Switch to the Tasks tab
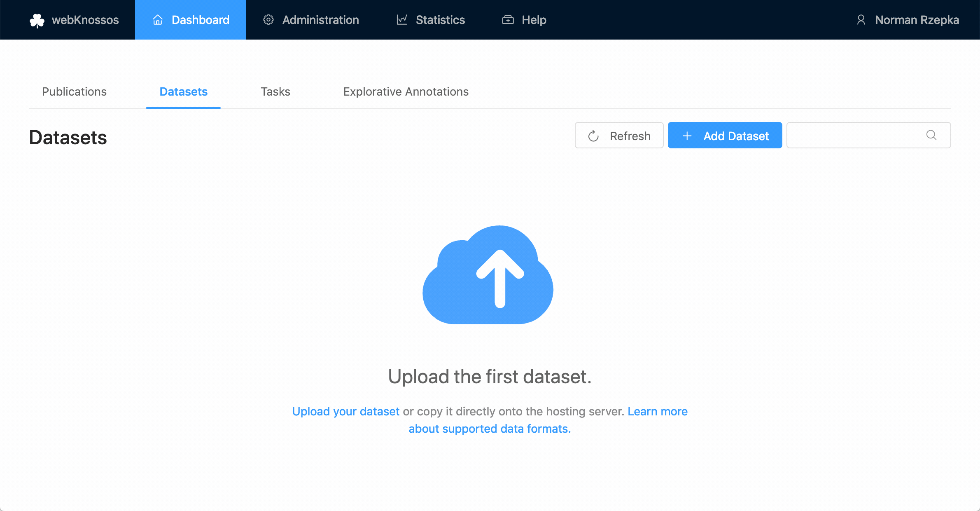980x511 pixels. coord(275,91)
